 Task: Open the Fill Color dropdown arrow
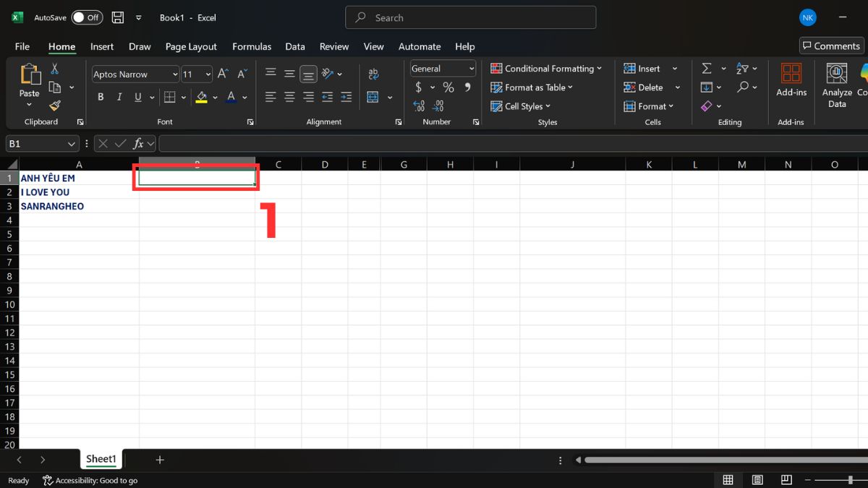point(215,96)
